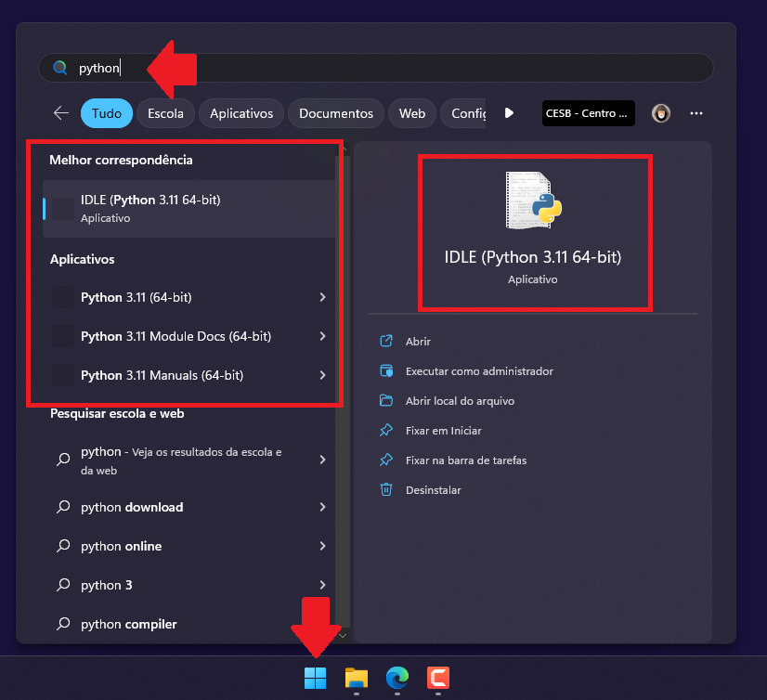Click the python search input field
Screen dimensions: 767x700
point(376,68)
